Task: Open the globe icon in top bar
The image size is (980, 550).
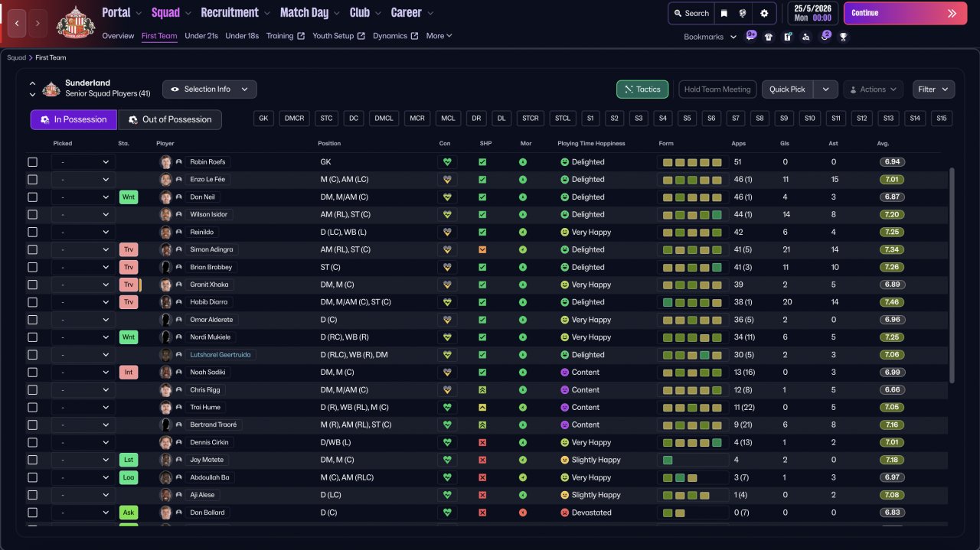Action: pyautogui.click(x=743, y=13)
